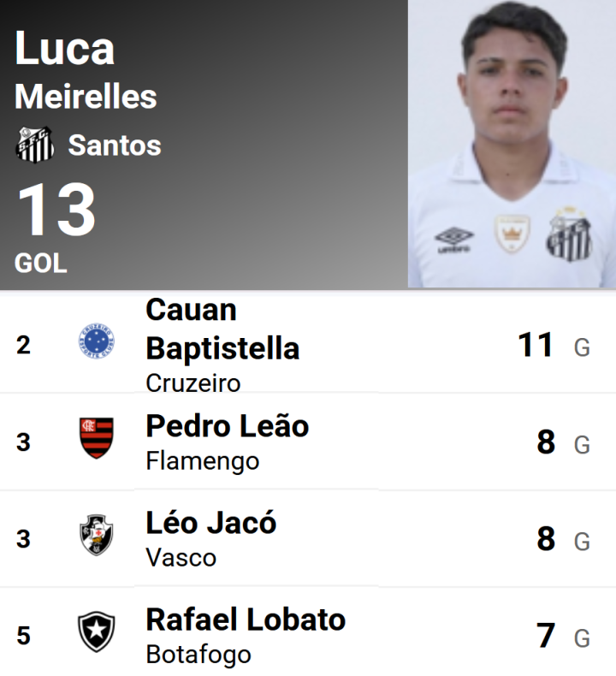Click the Botafogo club crest

tap(97, 633)
